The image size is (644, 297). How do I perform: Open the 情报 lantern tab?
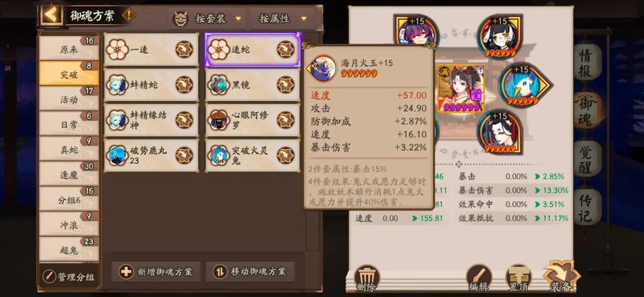(587, 62)
